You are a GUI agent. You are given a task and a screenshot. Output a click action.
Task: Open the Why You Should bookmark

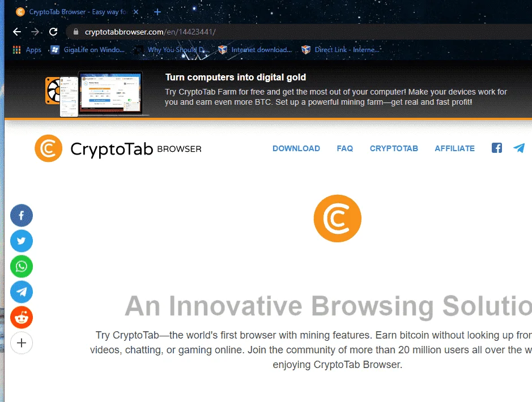(171, 50)
